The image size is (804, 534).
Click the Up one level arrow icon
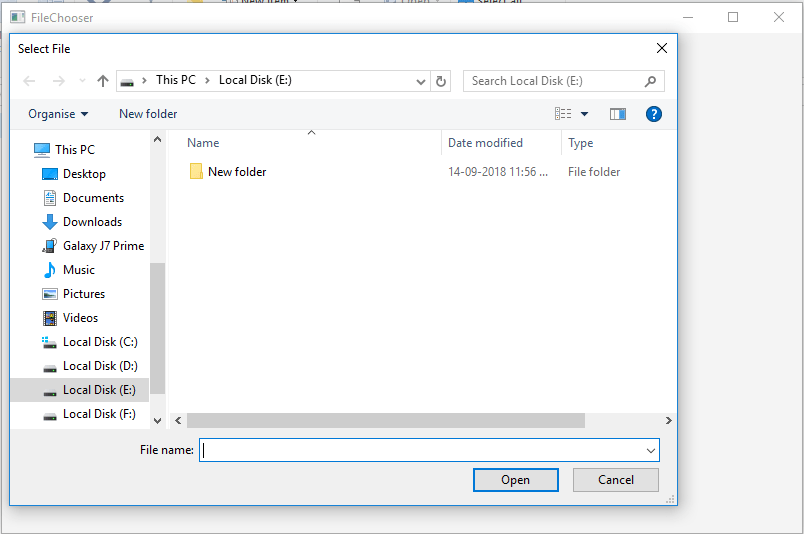103,81
